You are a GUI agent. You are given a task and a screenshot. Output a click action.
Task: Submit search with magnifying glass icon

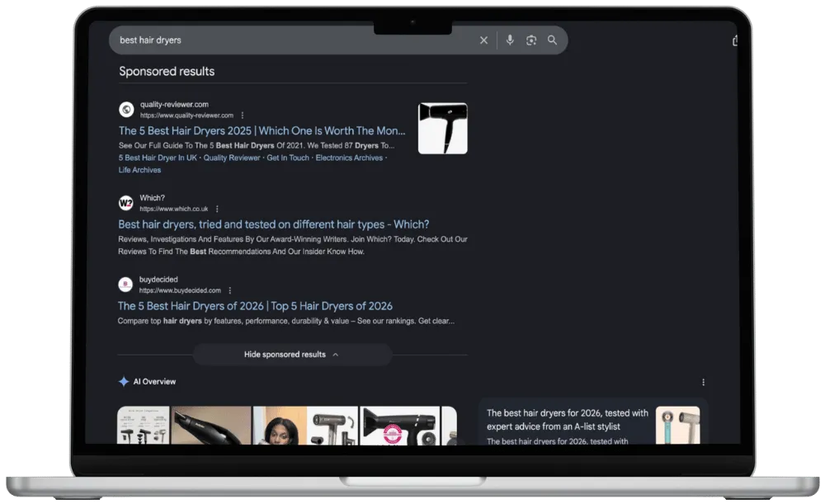pos(552,40)
